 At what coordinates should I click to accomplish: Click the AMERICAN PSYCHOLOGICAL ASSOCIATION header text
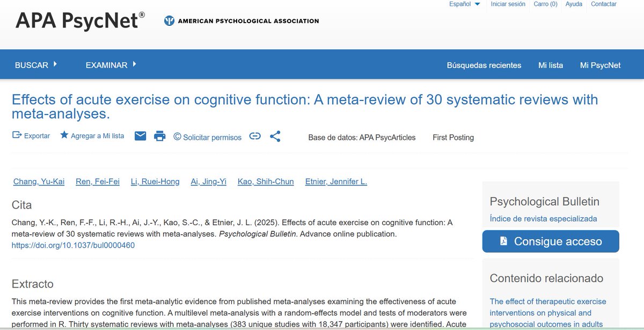pyautogui.click(x=248, y=21)
